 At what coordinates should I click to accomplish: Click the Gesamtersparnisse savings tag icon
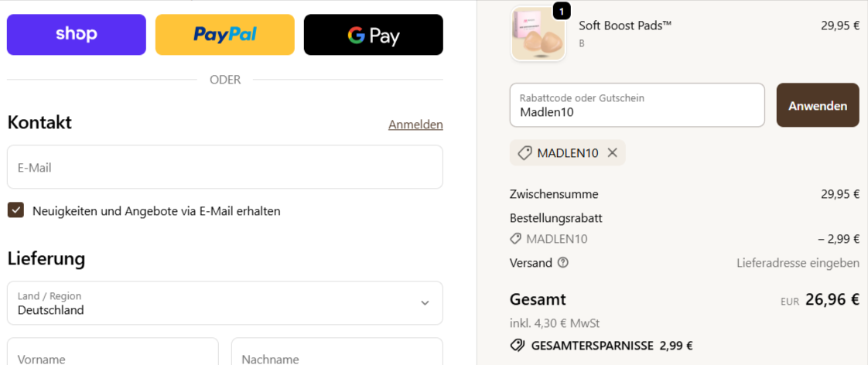tap(517, 346)
